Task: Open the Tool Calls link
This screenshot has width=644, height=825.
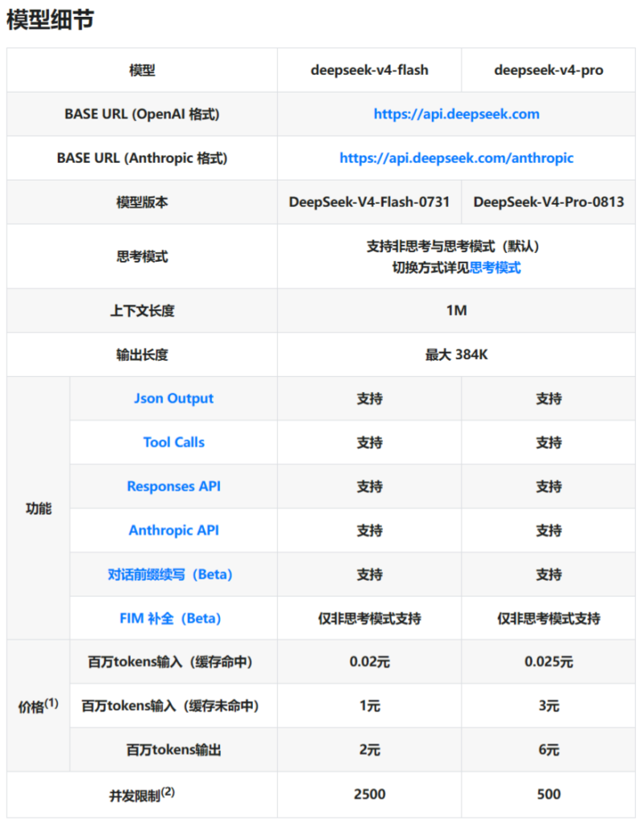Action: point(174,442)
